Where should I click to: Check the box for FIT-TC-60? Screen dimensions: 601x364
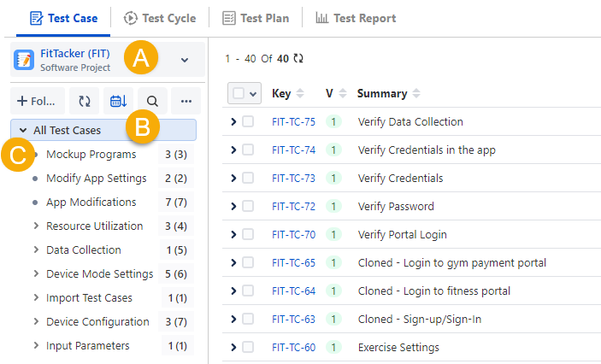tap(248, 347)
